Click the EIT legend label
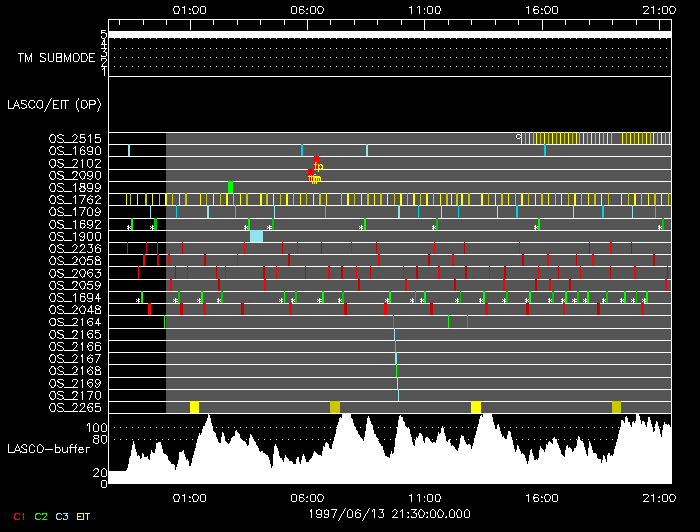The width and height of the screenshot is (700, 532). [84, 516]
